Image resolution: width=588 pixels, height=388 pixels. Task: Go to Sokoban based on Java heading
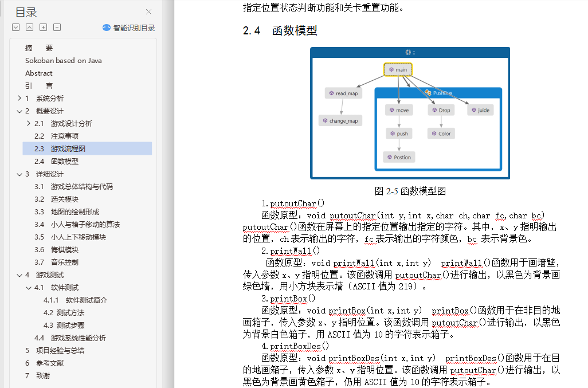(x=64, y=61)
